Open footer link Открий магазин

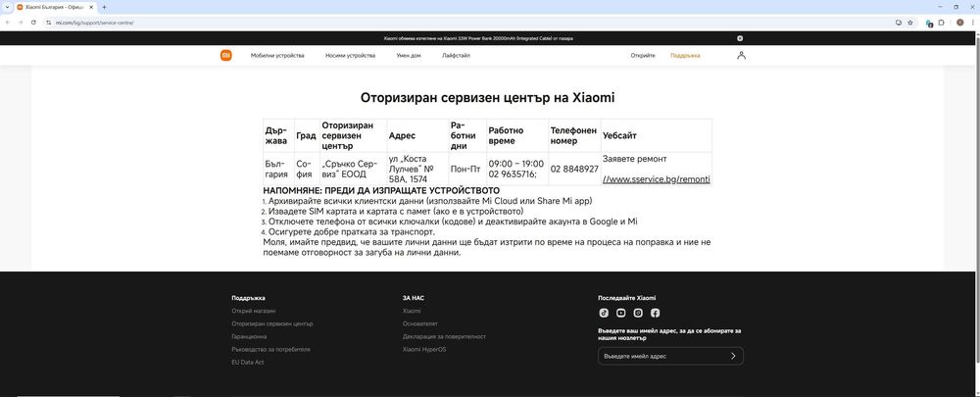pos(253,311)
